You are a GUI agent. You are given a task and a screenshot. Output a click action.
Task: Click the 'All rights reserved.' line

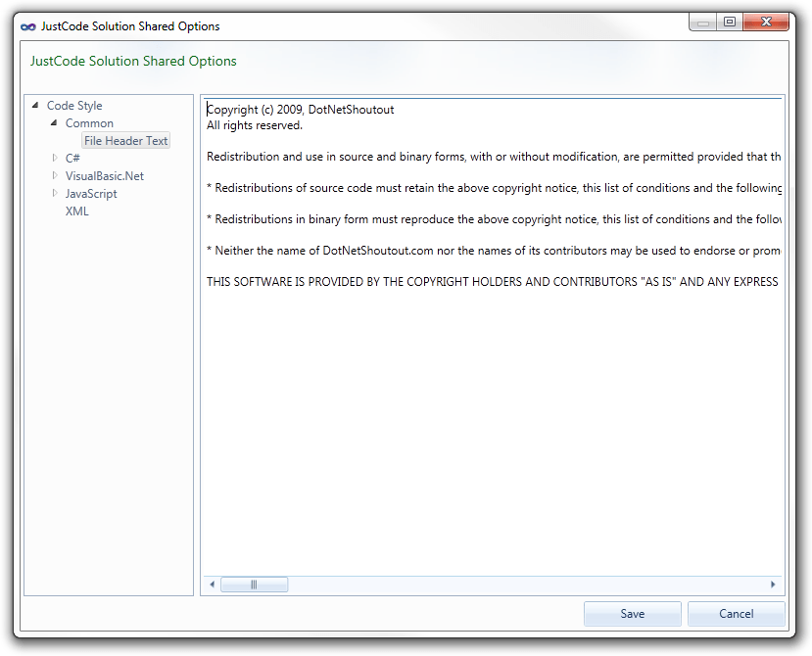[x=255, y=125]
